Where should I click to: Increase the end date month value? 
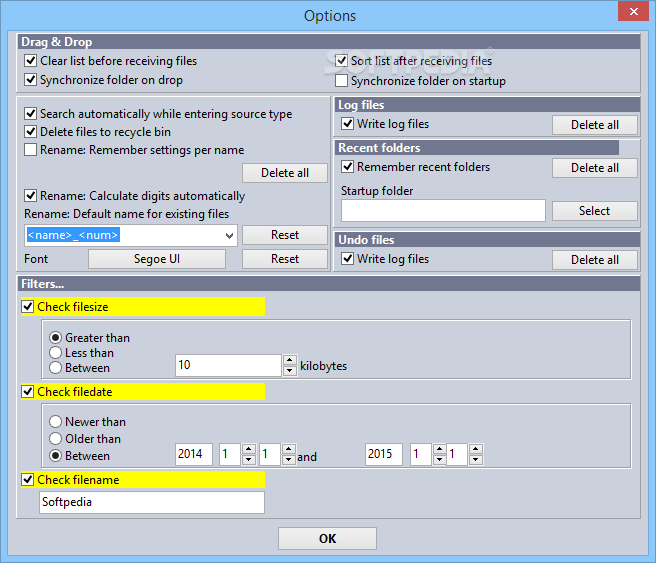(x=439, y=449)
